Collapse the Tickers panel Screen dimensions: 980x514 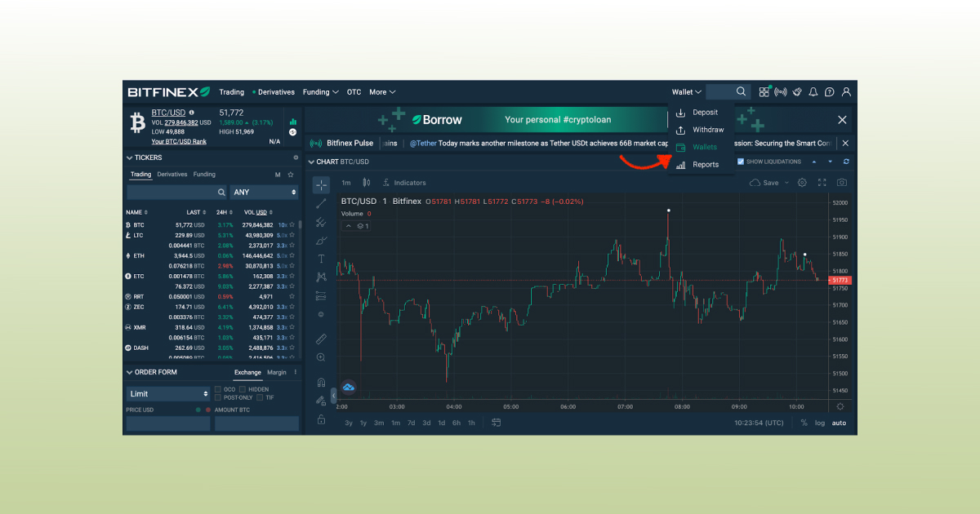coord(129,157)
